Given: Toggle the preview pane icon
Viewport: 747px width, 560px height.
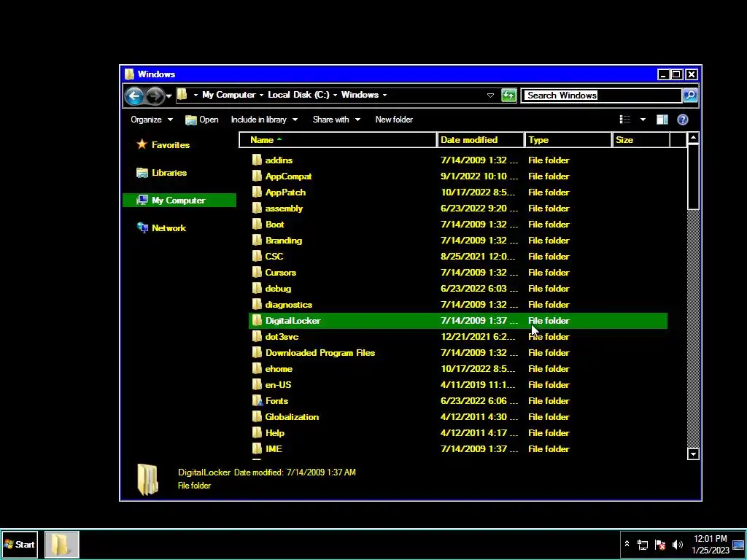Looking at the screenshot, I should coord(662,120).
